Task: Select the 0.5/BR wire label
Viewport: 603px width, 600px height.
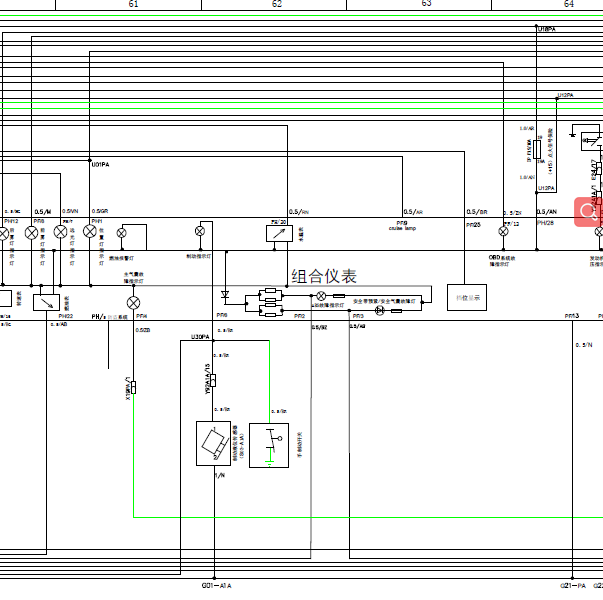Action: tap(477, 212)
